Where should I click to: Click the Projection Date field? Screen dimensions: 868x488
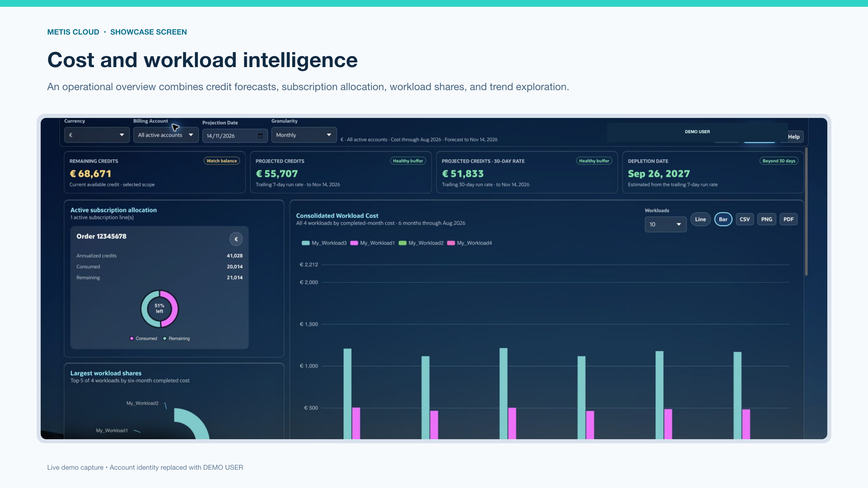click(235, 136)
